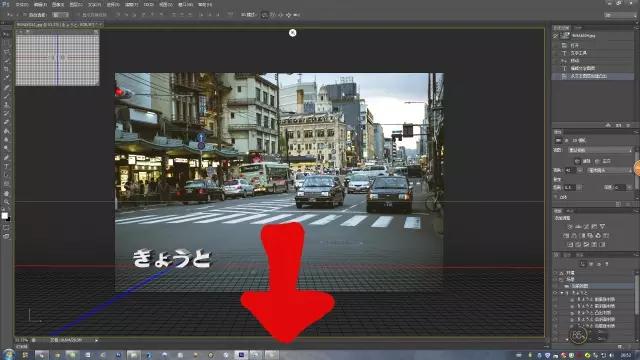Add a Brightness/Contrast adjustment

tap(570, 226)
